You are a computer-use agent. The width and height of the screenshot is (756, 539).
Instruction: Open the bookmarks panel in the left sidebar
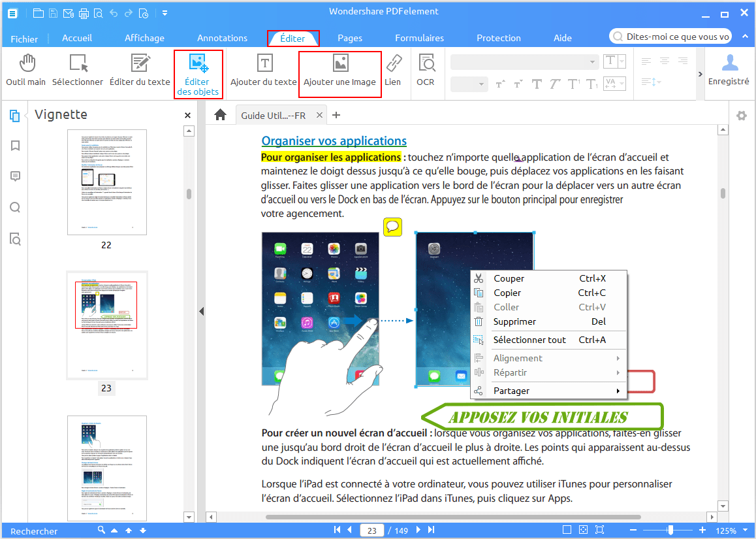[15, 145]
